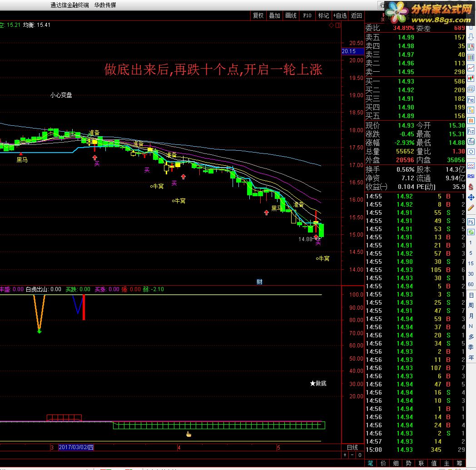Switch to 30-minute period
This screenshot has height=470, width=476.
click(471, 274)
